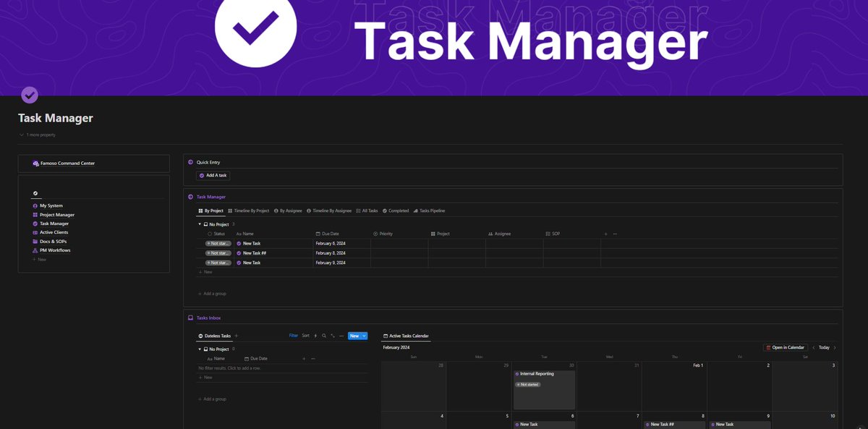Screen dimensions: 868x429
Task: Click the PM Workflows icon in sidebar
Action: click(35, 250)
